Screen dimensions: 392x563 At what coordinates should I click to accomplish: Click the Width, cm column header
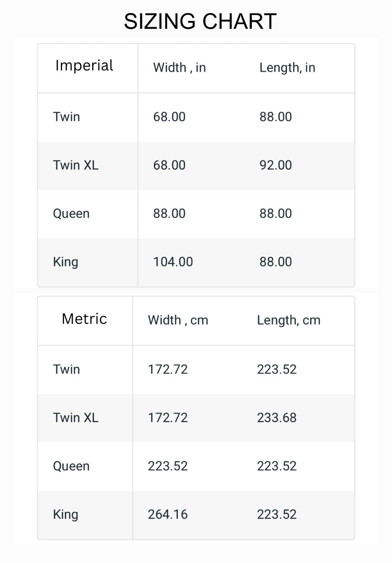click(x=178, y=320)
